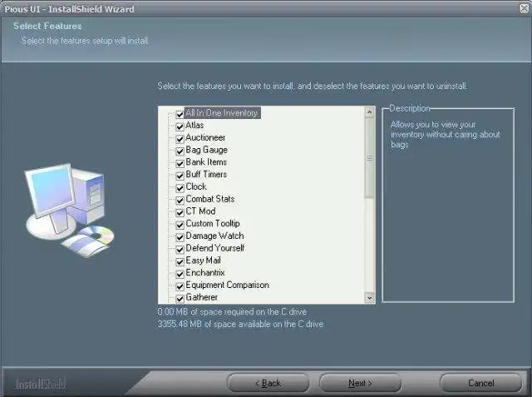Select the Enchantrix feature name
Viewport: 532px width, 397px height.
(205, 272)
